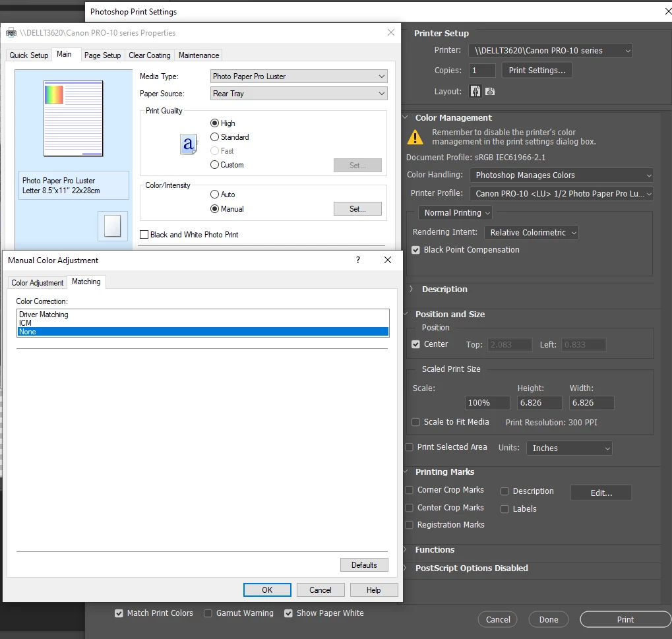
Task: Select ICM color correction option
Action: (202, 322)
